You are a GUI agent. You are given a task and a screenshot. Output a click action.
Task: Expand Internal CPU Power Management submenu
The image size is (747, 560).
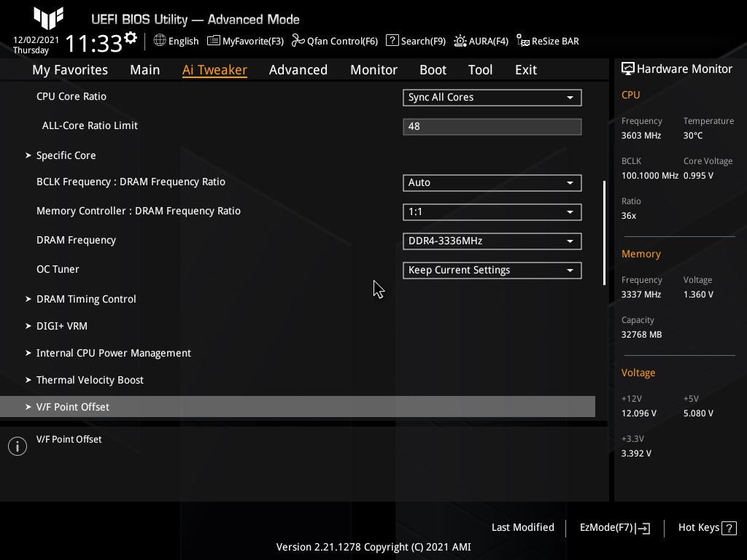[x=113, y=354]
